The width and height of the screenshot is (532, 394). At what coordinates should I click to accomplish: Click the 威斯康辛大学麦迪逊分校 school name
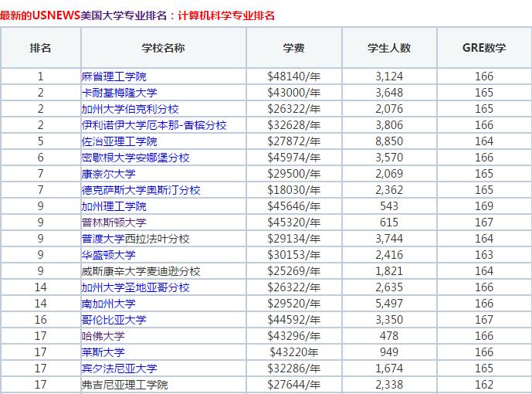141,271
